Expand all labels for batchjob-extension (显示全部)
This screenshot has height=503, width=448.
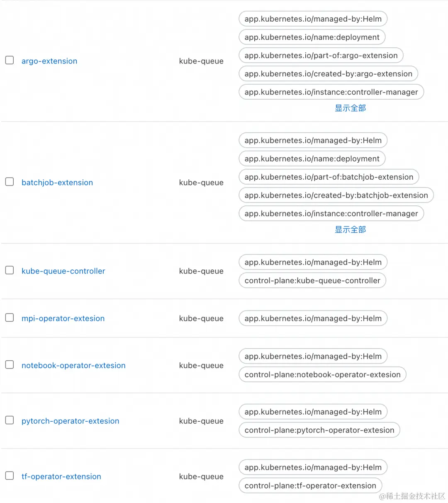click(x=351, y=230)
